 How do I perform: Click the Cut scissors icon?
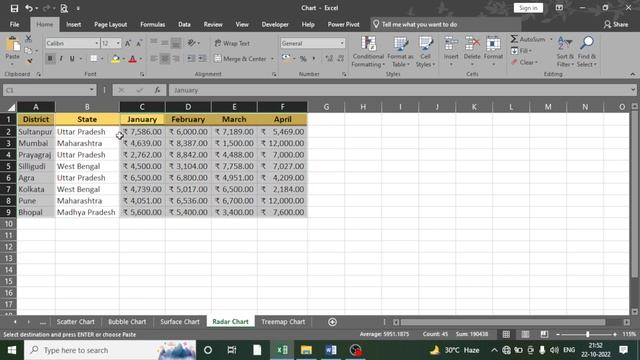tap(28, 39)
